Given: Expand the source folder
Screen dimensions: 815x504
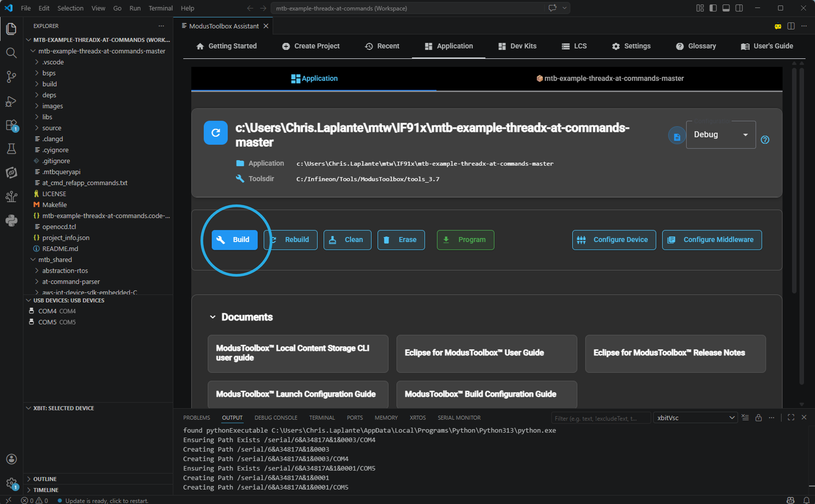Looking at the screenshot, I should coord(52,128).
